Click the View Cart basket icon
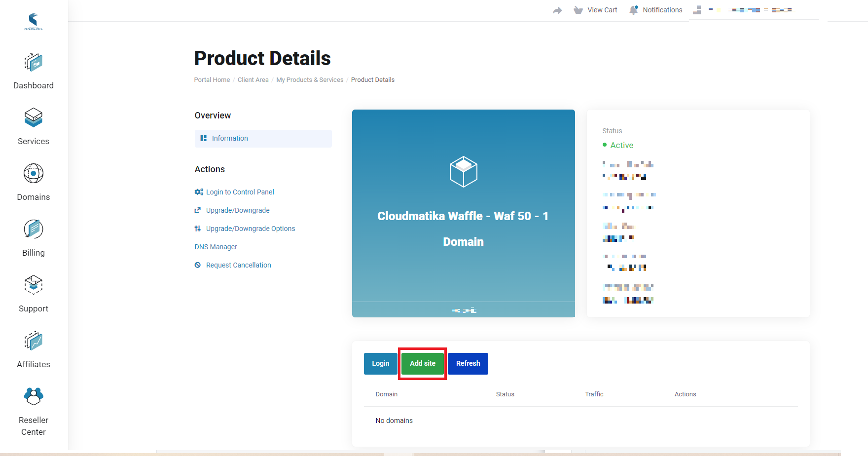868x460 pixels. [x=579, y=10]
